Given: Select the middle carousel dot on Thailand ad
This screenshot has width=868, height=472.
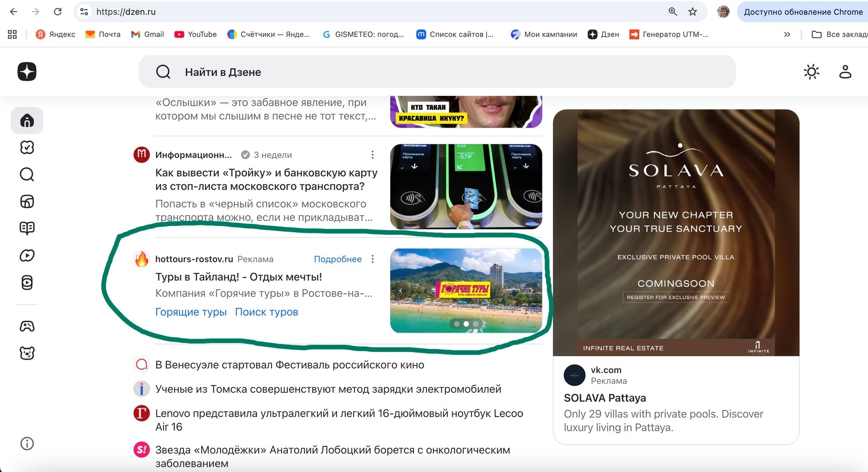Looking at the screenshot, I should click(x=466, y=324).
